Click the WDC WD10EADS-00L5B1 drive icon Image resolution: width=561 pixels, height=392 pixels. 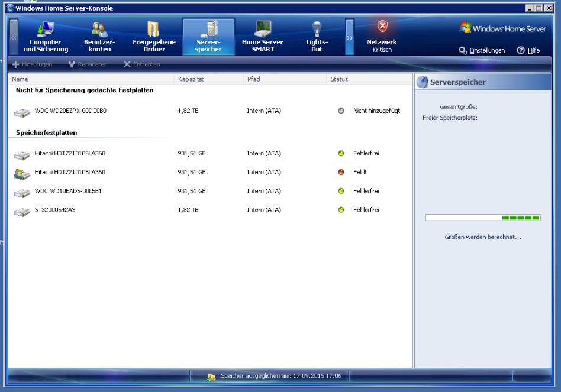click(22, 193)
